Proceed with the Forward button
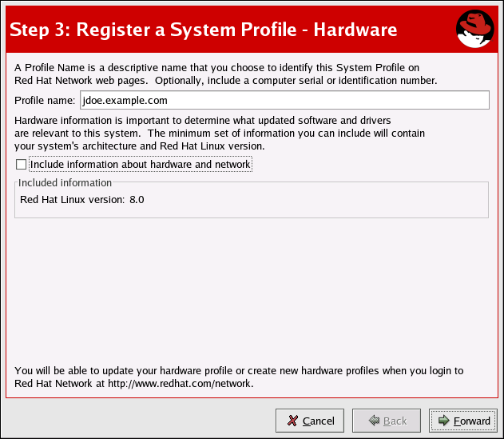The height and width of the screenshot is (439, 504). point(462,421)
